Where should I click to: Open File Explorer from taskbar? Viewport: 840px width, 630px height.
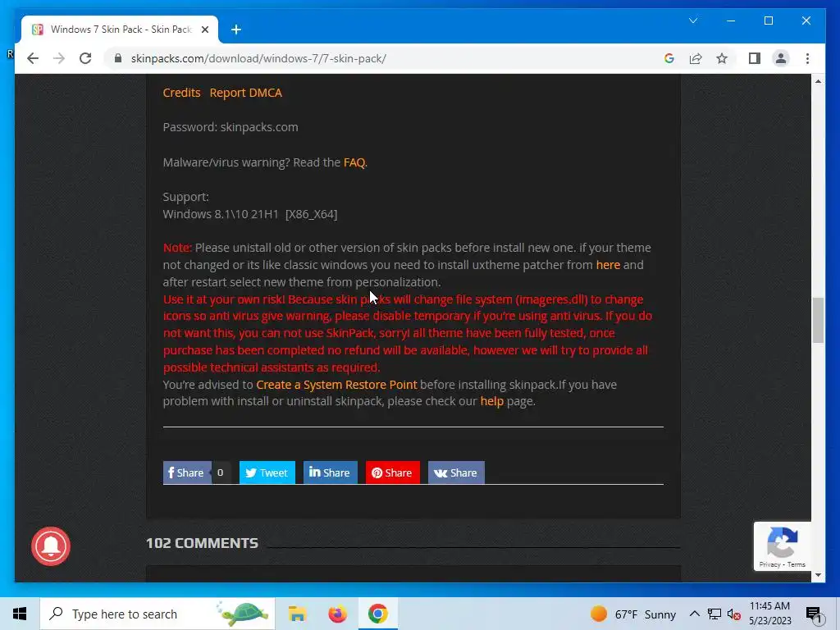(297, 614)
